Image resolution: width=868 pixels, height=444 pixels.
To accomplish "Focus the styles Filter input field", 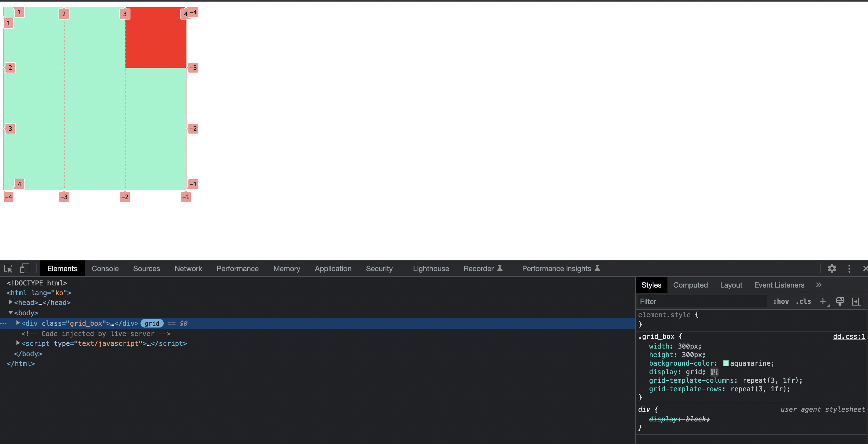I will click(701, 301).
